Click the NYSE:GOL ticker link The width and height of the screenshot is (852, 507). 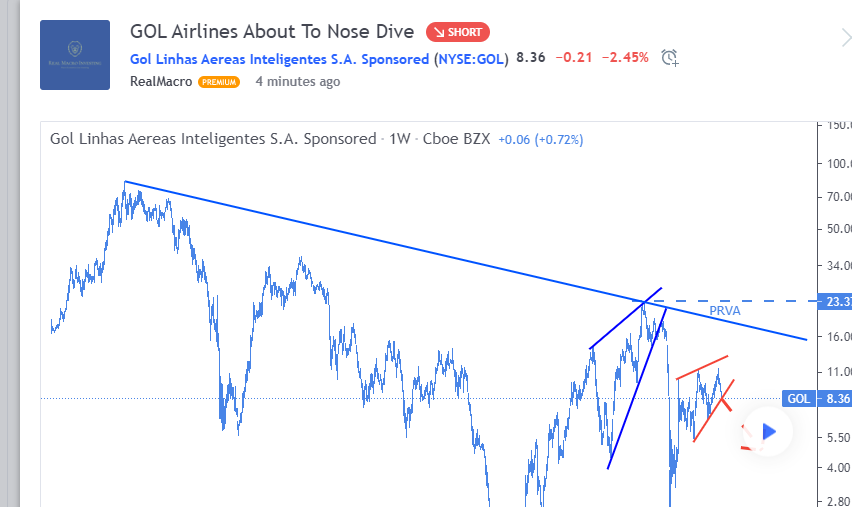[471, 59]
